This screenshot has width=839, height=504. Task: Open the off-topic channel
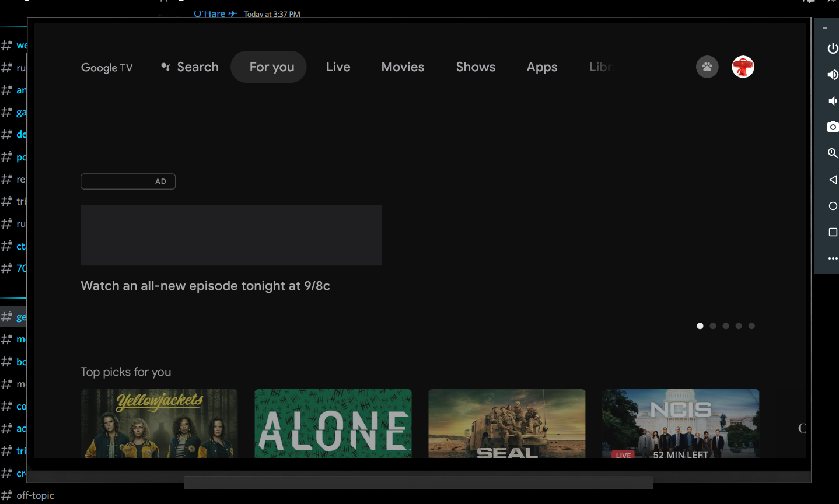35,495
